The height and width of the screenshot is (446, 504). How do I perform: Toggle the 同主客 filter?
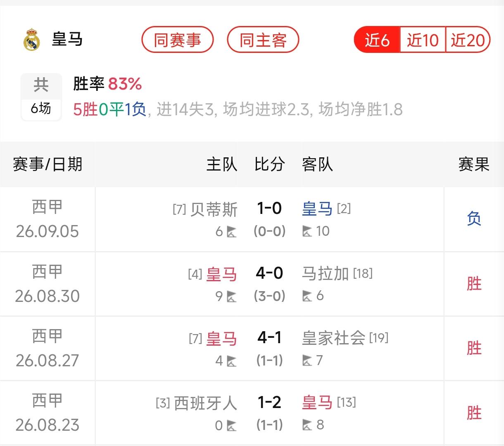pos(263,40)
